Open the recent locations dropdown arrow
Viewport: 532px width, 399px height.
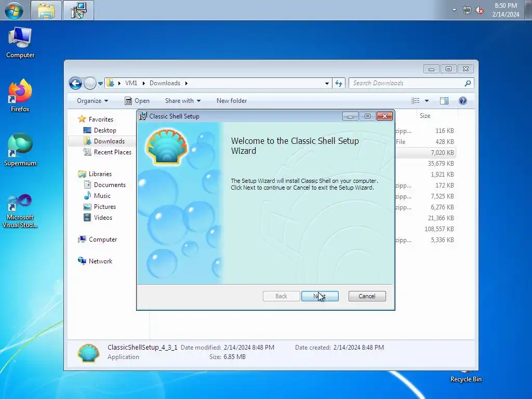[100, 84]
